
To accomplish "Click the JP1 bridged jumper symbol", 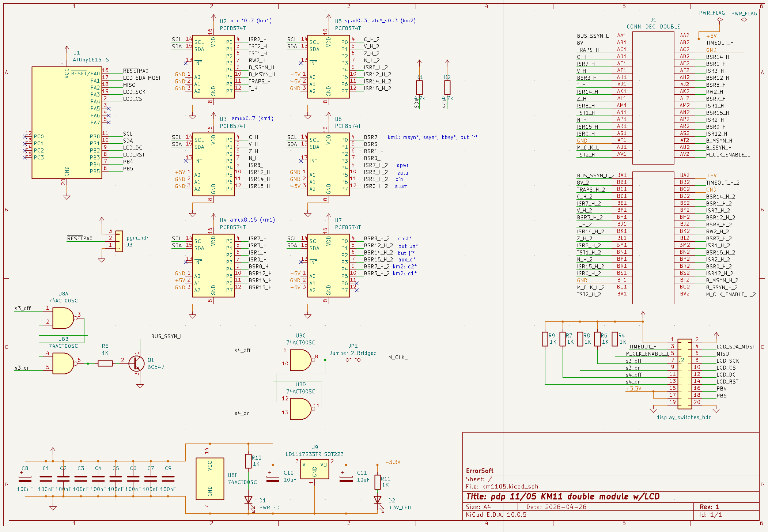I will [353, 360].
